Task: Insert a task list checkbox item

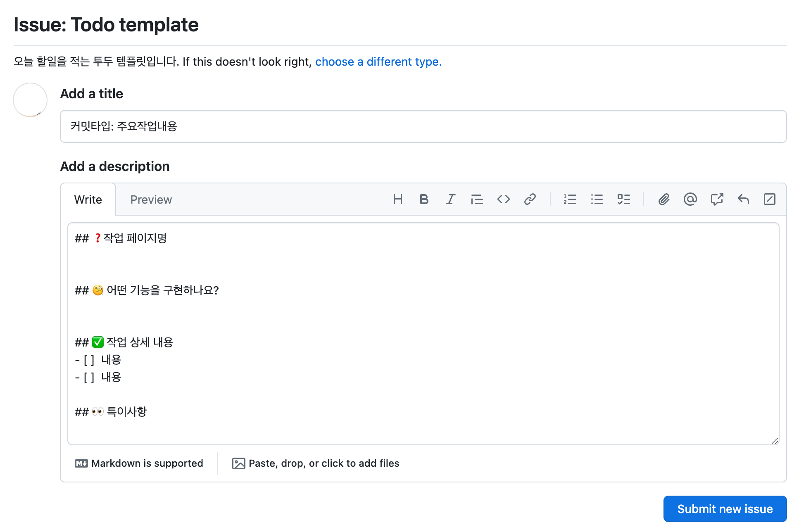Action: click(623, 199)
